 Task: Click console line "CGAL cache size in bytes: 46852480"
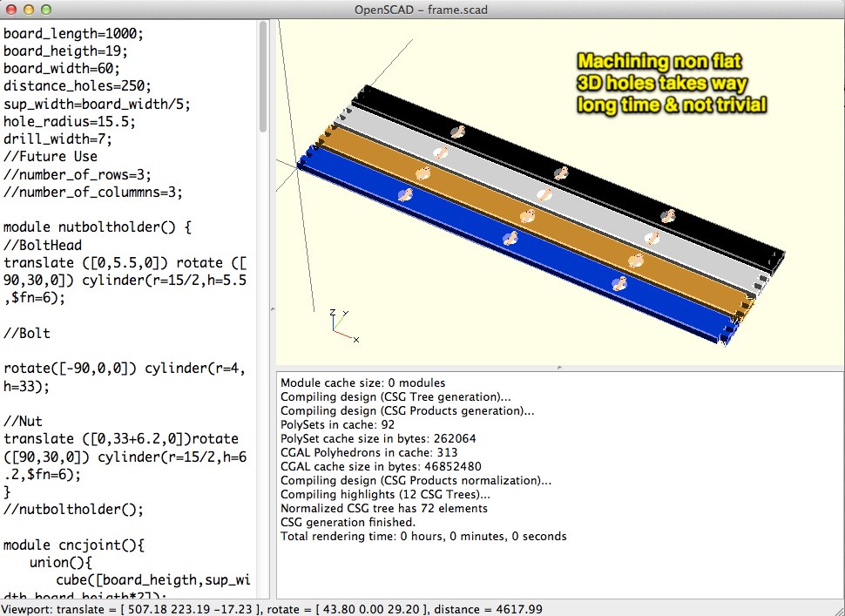click(381, 467)
